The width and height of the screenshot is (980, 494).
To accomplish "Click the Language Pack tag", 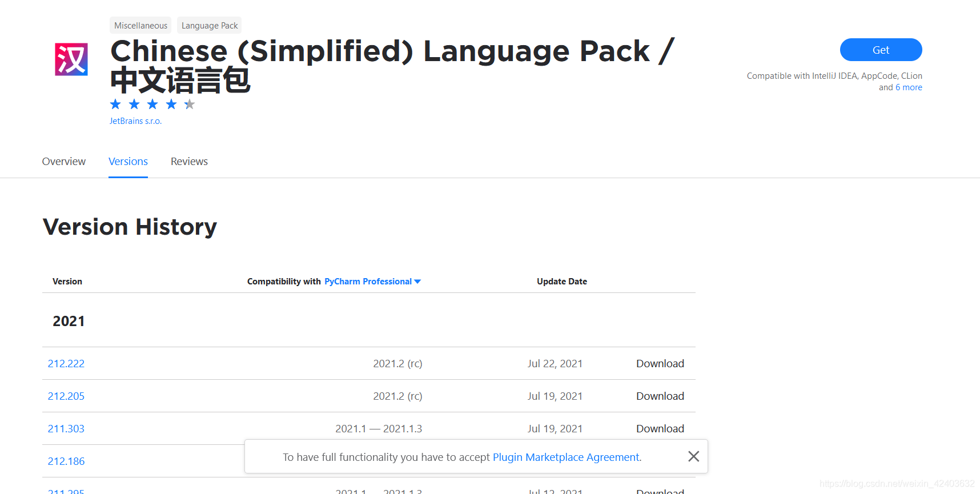I will click(210, 26).
